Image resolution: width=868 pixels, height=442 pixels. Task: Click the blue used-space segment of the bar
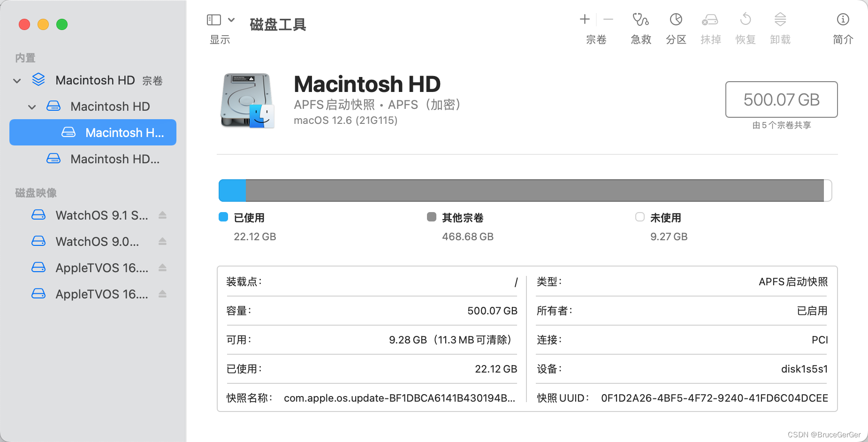coord(232,191)
